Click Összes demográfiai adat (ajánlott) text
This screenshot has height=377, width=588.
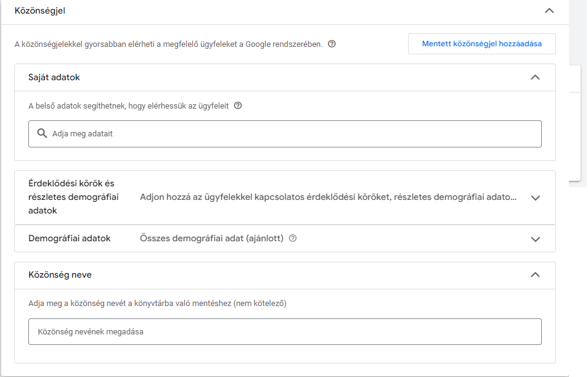211,238
